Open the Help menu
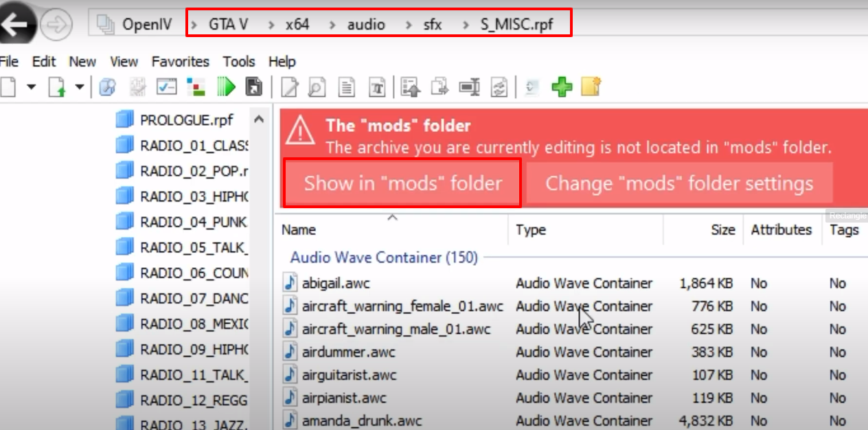Image resolution: width=868 pixels, height=430 pixels. click(282, 62)
